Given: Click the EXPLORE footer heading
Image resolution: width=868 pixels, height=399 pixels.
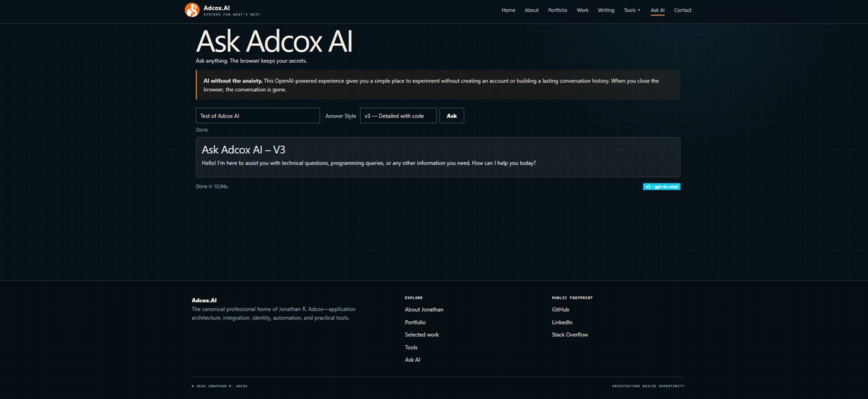Looking at the screenshot, I should point(414,298).
